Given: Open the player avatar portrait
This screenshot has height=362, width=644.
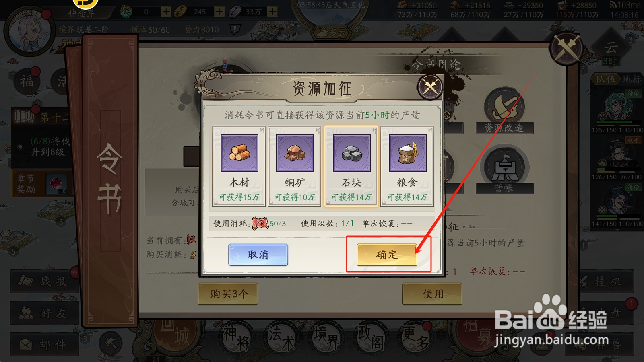Looking at the screenshot, I should (29, 31).
